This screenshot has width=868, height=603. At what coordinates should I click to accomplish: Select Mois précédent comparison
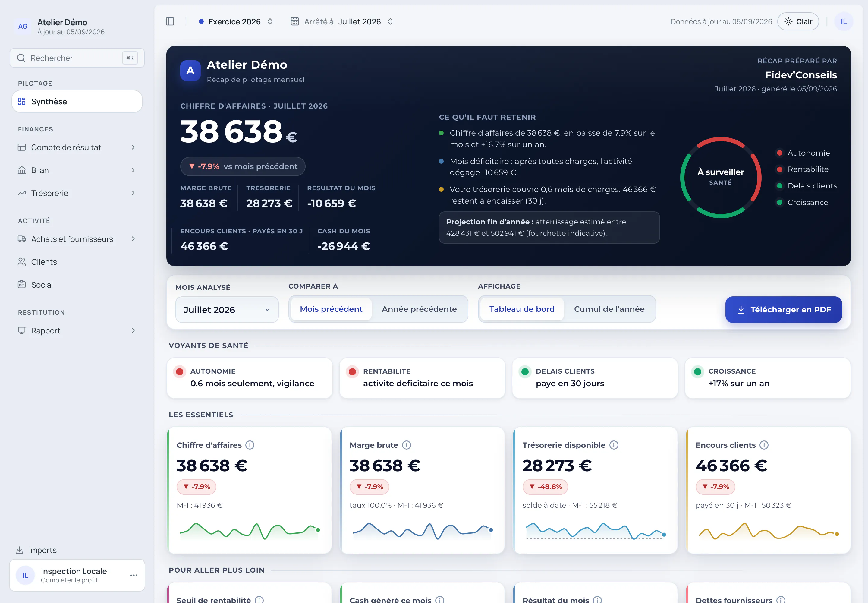pos(331,309)
